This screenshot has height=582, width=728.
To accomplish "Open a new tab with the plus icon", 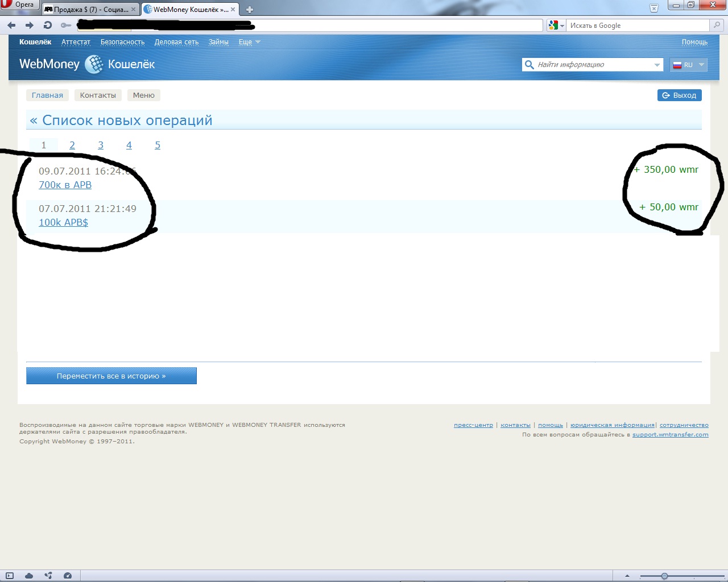I will coord(249,9).
